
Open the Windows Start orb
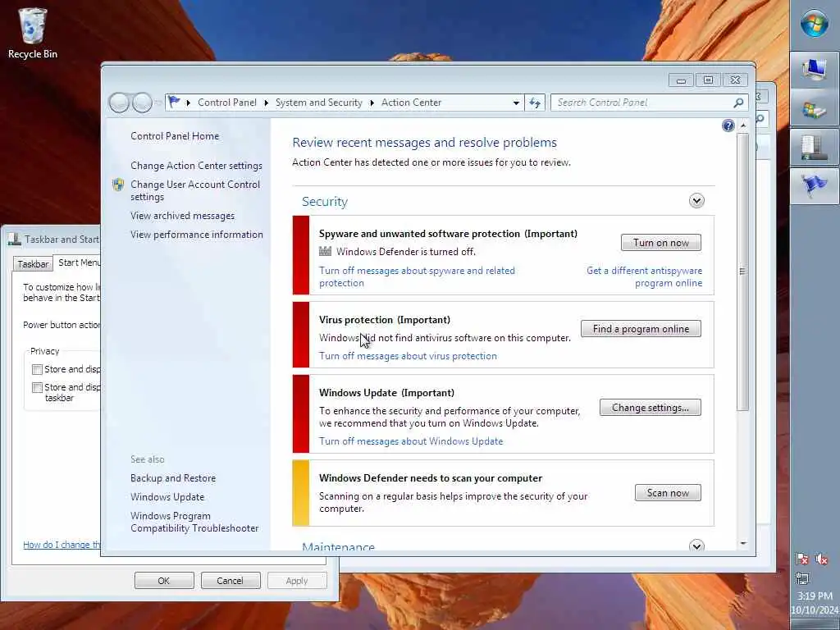pos(815,24)
